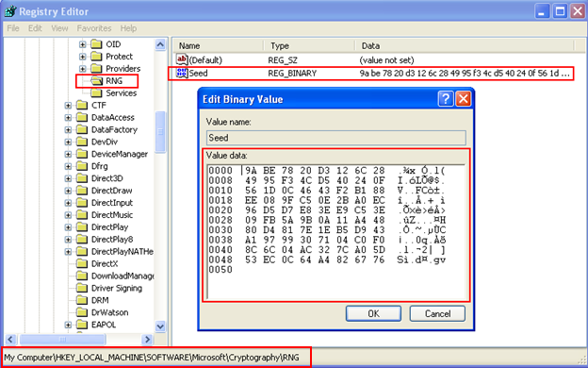This screenshot has width=588, height=368.
Task: Click the DevDiv folder icon
Action: 82,142
